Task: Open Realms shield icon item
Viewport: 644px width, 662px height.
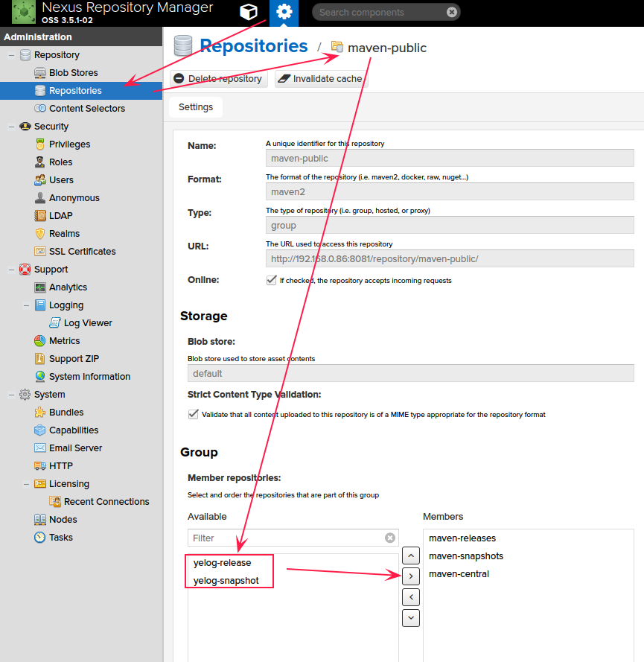Action: pos(40,234)
